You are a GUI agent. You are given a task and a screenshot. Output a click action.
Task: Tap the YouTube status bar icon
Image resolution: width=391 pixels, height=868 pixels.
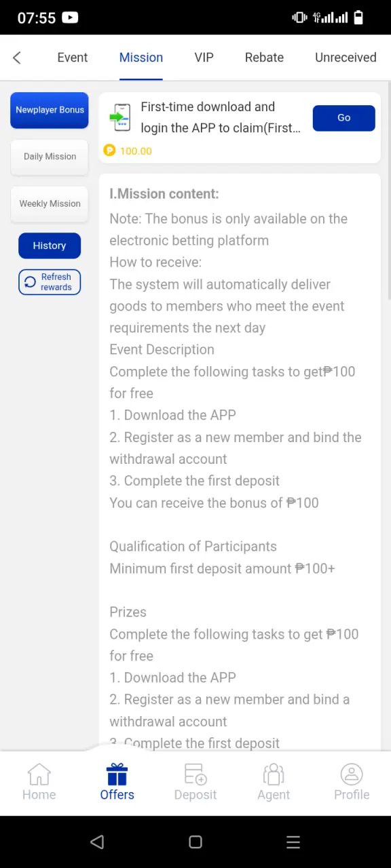click(x=70, y=18)
